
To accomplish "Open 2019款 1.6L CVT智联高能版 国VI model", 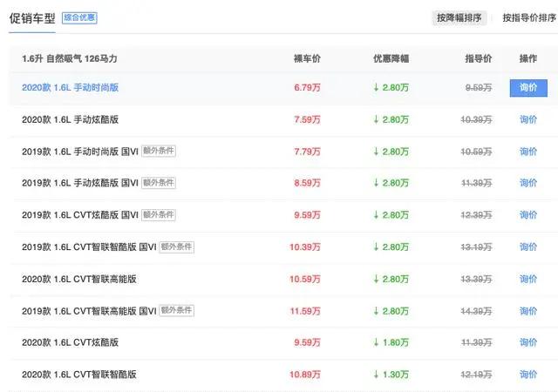I will tap(89, 311).
